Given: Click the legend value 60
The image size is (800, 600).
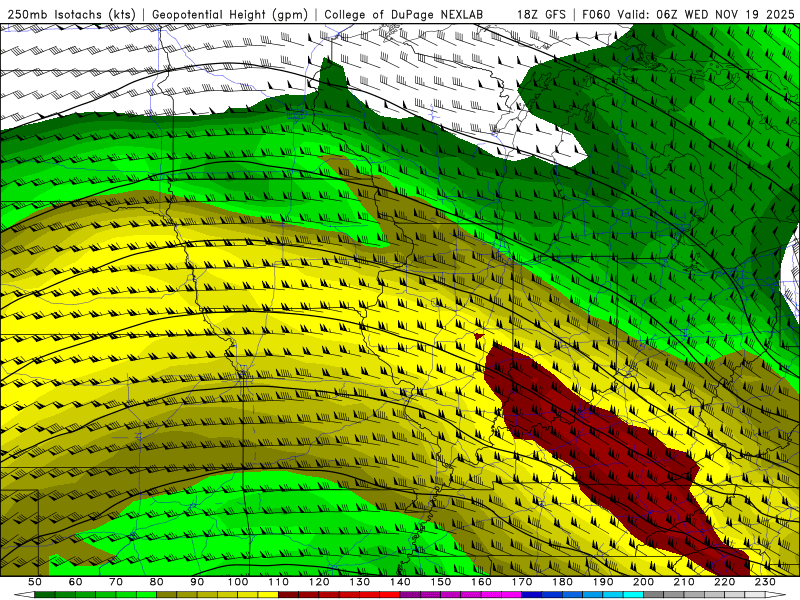Looking at the screenshot, I should [75, 582].
